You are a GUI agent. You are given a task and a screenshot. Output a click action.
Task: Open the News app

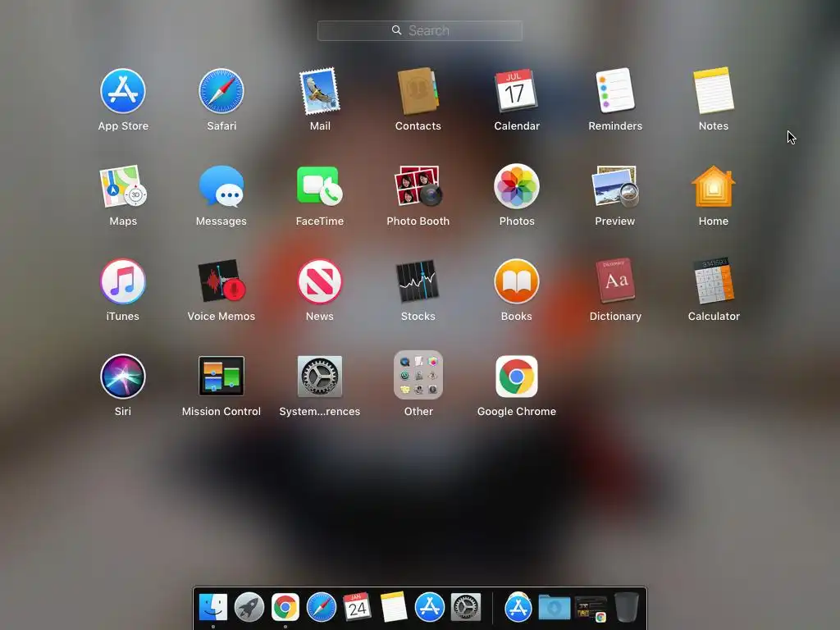(320, 281)
